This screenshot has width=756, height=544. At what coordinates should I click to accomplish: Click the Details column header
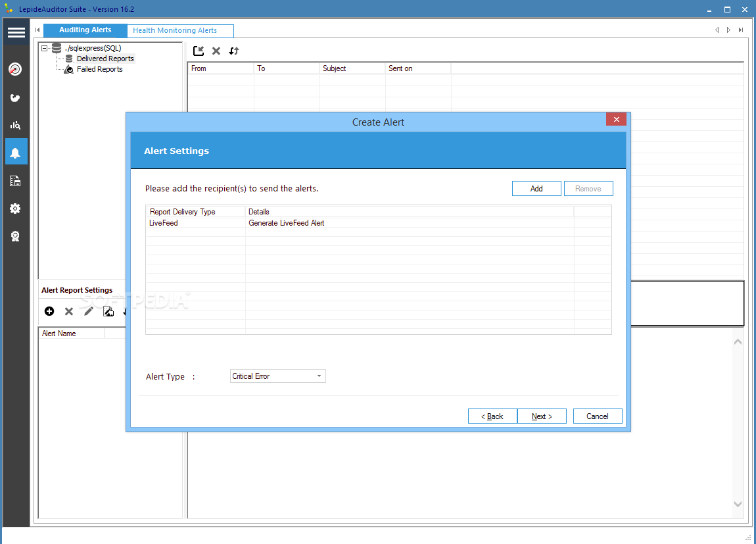[410, 212]
